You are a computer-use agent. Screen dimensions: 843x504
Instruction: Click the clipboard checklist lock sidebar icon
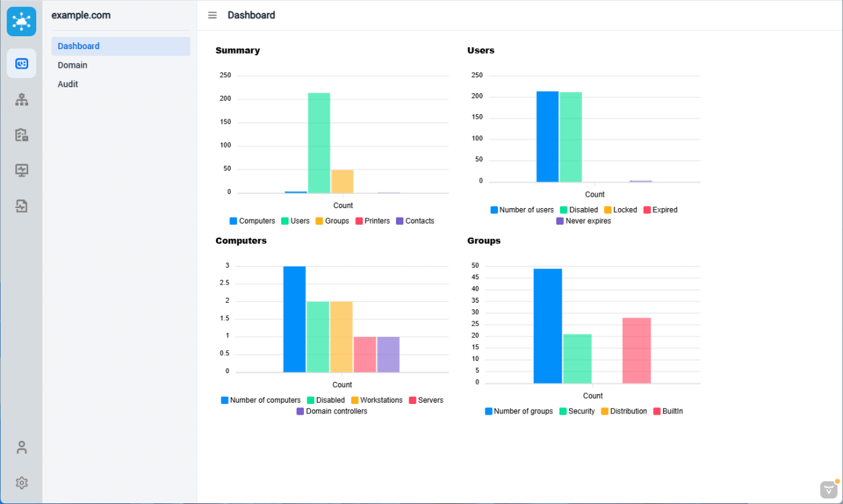(x=21, y=135)
